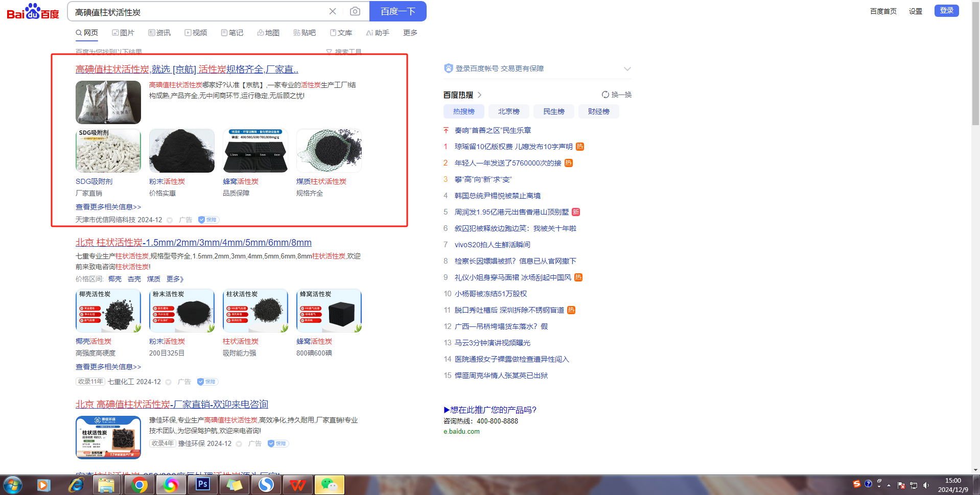Open the 笔记 tab
980x495 pixels.
(232, 33)
